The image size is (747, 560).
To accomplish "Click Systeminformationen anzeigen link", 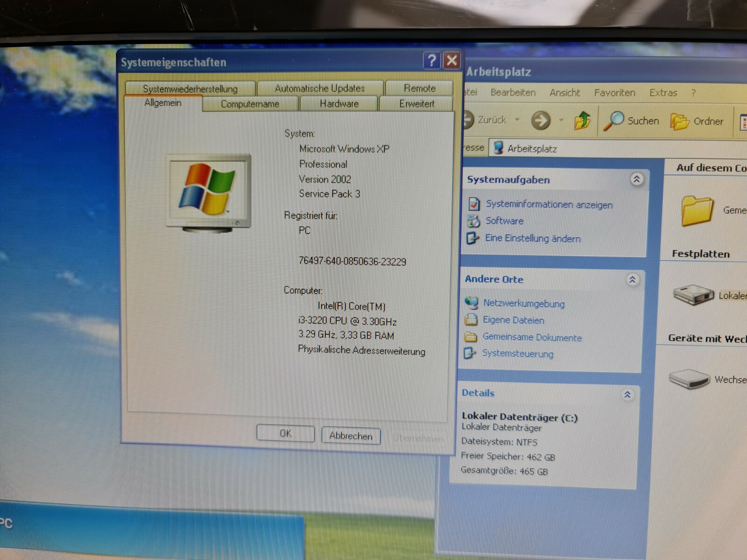I will [549, 204].
